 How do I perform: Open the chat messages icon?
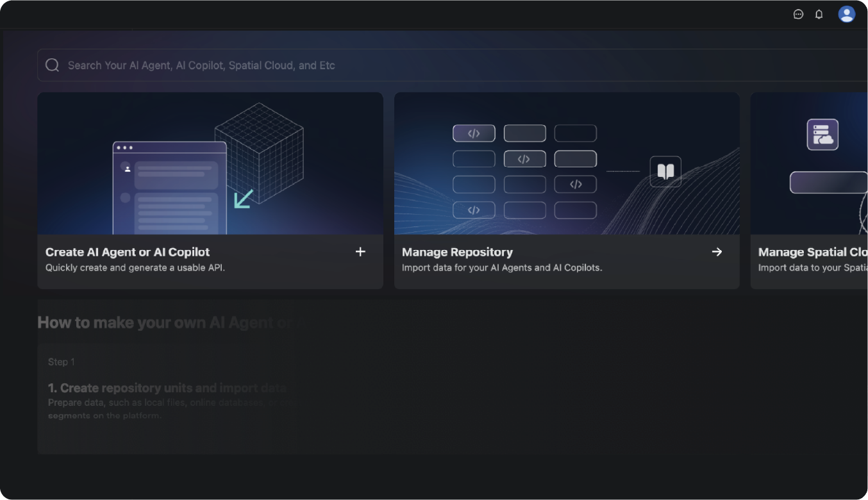pyautogui.click(x=798, y=14)
